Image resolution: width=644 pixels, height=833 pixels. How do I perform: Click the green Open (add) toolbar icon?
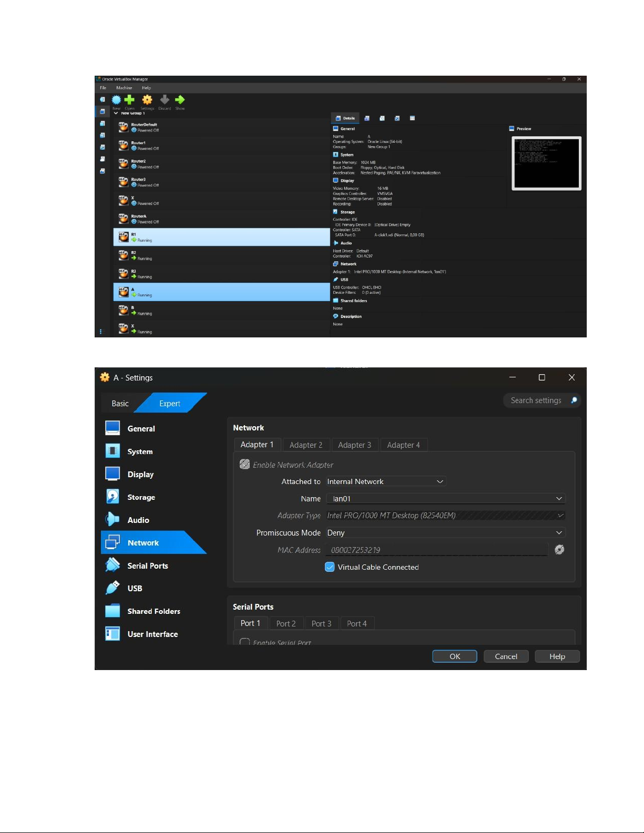coord(129,100)
